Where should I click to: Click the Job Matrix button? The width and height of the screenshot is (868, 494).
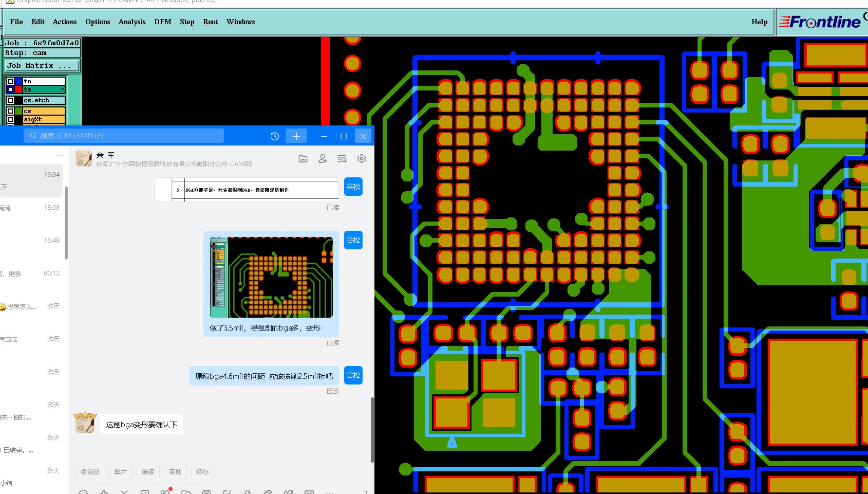43,66
